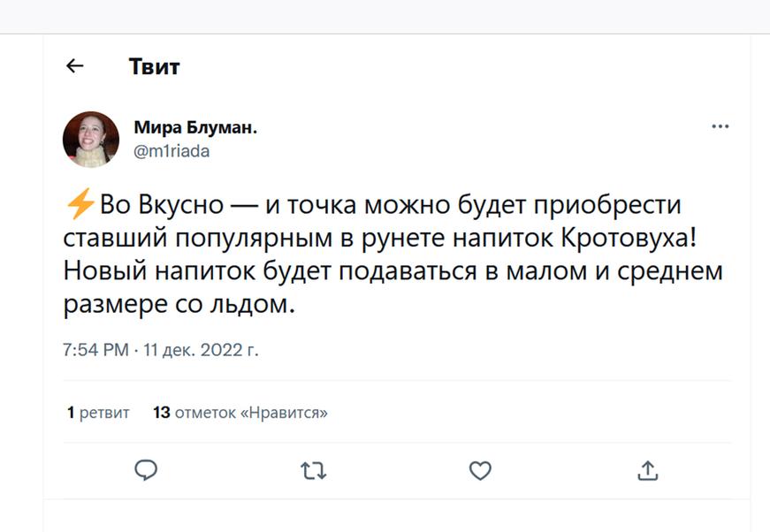The image size is (770, 532).
Task: Show 13 отметок «Нравится» list
Action: (x=240, y=412)
